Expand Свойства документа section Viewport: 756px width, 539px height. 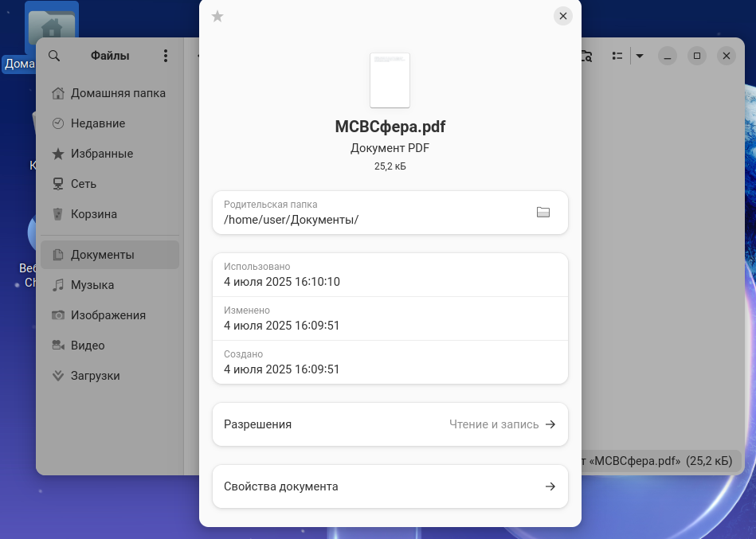[x=390, y=486]
